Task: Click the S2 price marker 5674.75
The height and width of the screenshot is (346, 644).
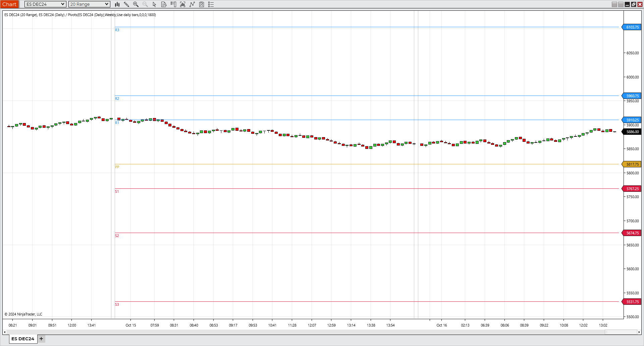Action: [x=632, y=233]
